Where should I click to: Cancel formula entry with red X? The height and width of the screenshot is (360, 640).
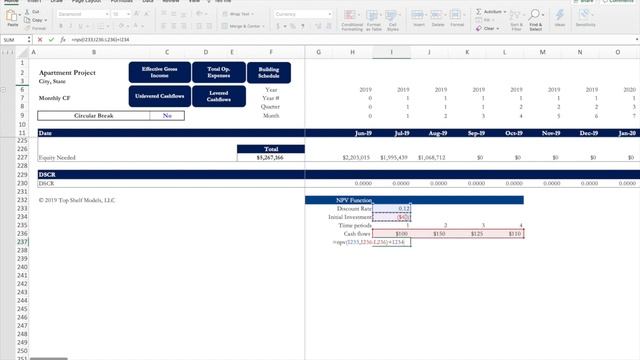pos(40,40)
